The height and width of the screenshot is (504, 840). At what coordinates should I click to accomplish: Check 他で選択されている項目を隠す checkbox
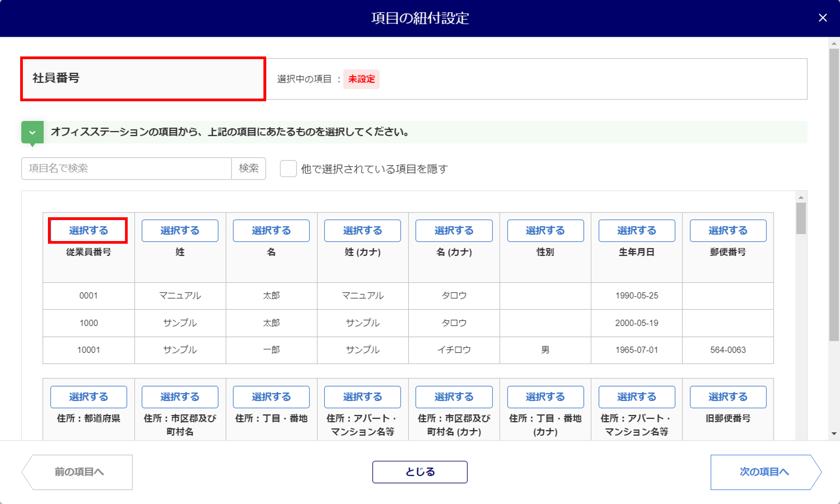click(x=288, y=169)
